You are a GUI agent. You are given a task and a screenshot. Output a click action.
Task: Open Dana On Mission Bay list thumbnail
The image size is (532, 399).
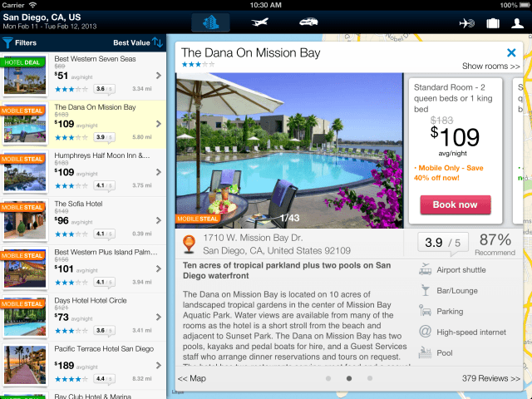pos(25,124)
